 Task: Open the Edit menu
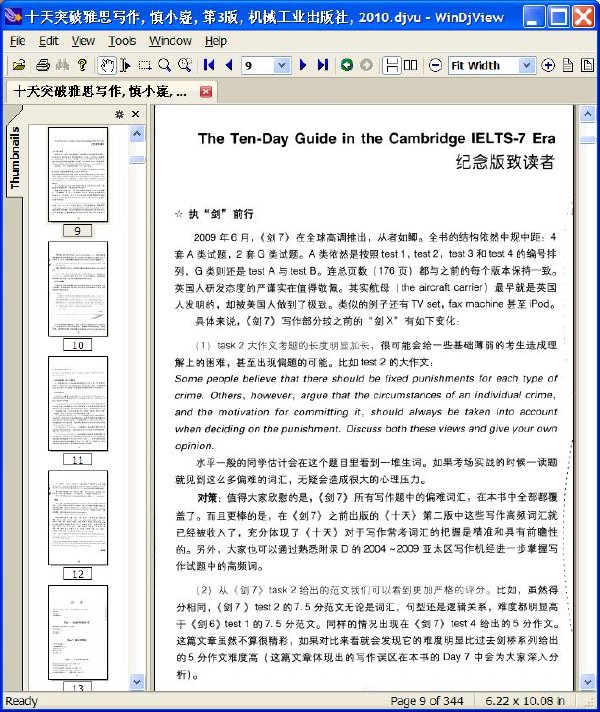(49, 41)
